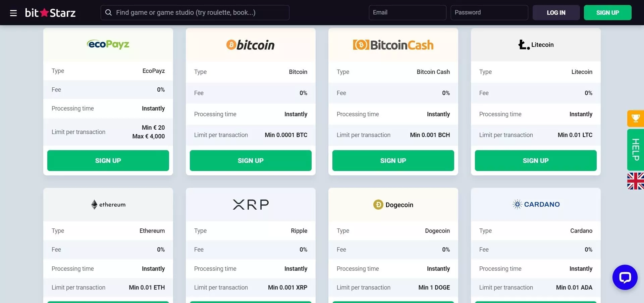Click the Password input field
This screenshot has height=303, width=644.
(x=489, y=12)
